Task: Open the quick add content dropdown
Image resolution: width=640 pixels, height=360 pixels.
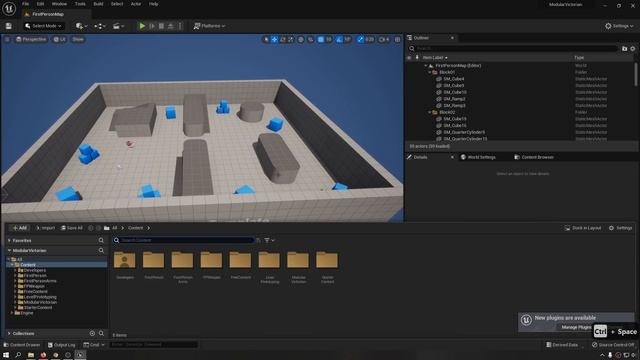Action: tap(81, 26)
